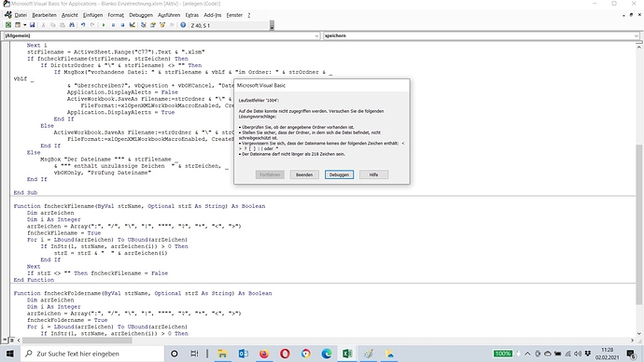Expand the toolbar options arrow
The width and height of the screenshot is (644, 362).
272,25
